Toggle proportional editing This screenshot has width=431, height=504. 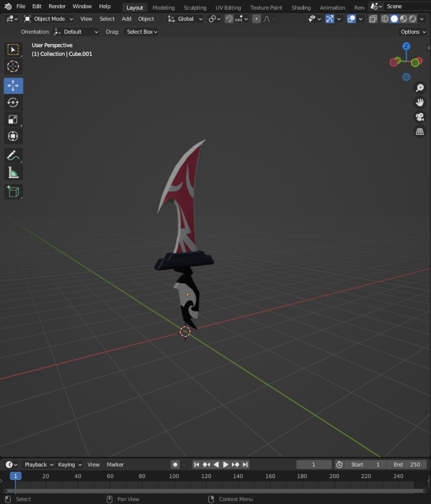click(x=256, y=19)
